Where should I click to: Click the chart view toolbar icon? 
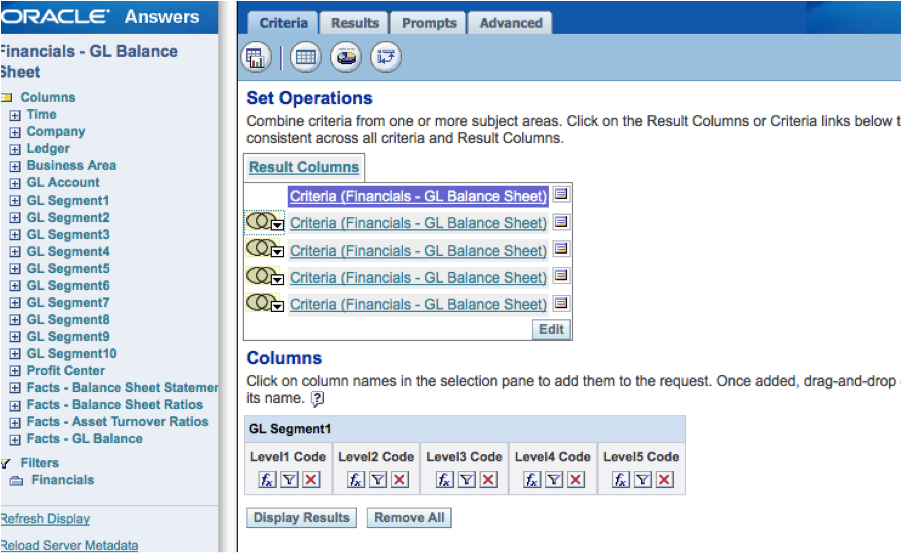346,58
